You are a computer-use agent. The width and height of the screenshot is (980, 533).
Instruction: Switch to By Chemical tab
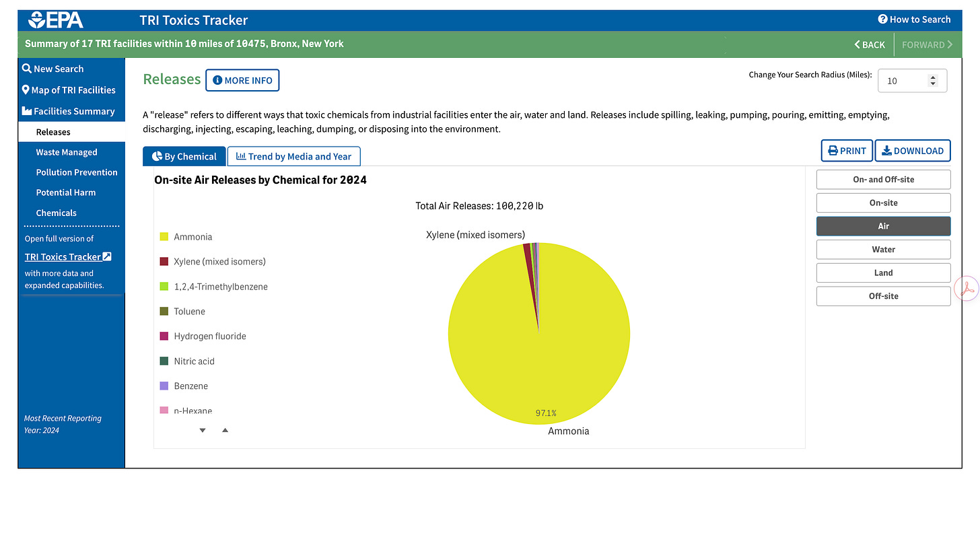184,156
